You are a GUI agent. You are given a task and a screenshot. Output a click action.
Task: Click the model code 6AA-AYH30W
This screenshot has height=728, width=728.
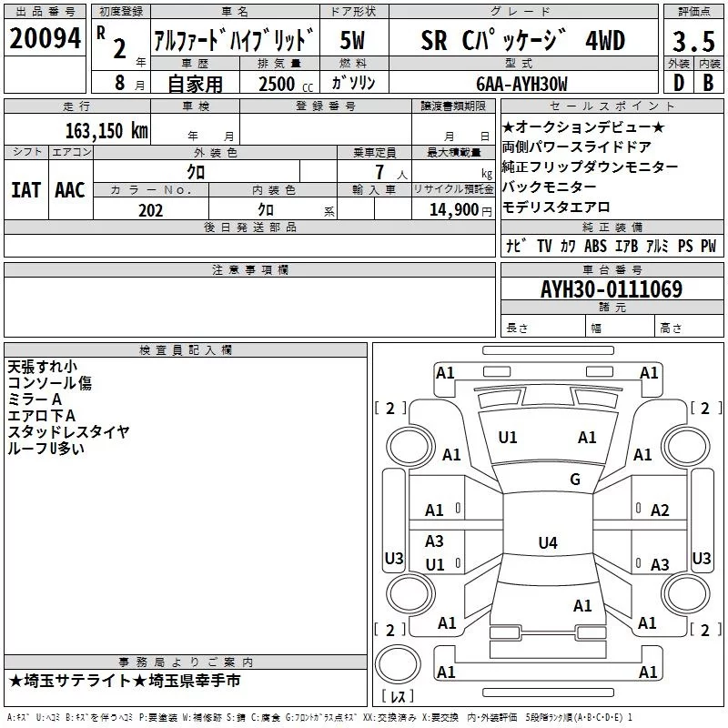521,84
